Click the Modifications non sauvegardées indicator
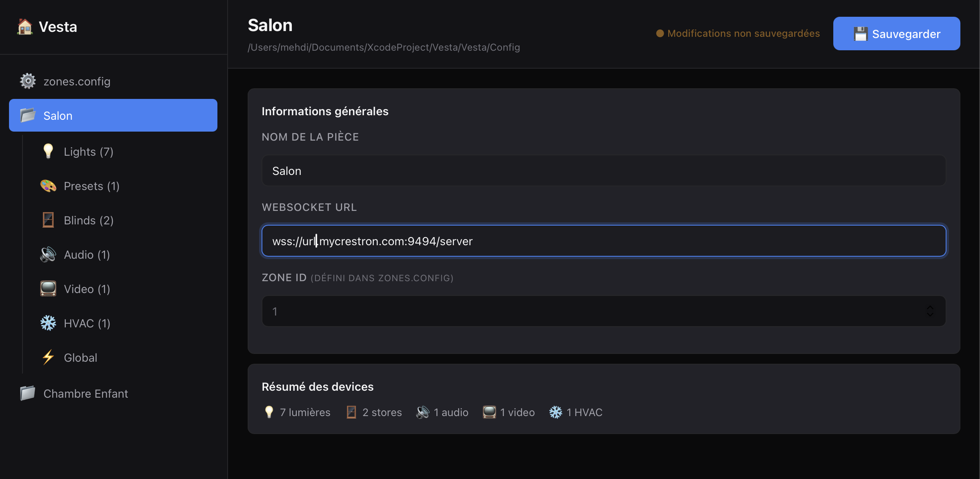This screenshot has height=479, width=980. (x=738, y=33)
